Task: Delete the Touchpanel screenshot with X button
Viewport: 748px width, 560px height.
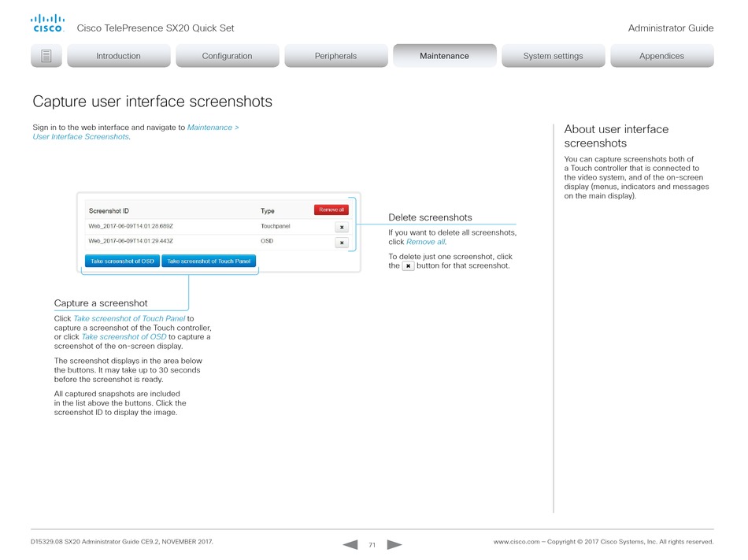Action: [342, 227]
